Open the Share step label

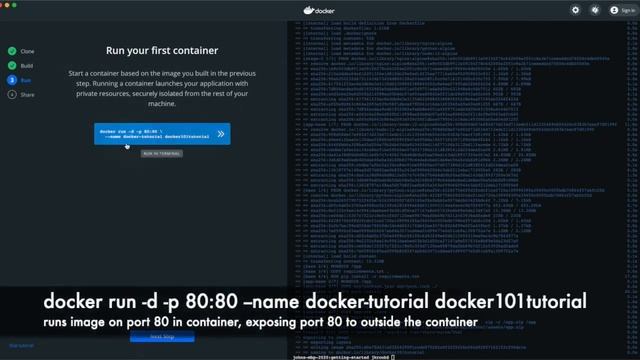(x=27, y=95)
